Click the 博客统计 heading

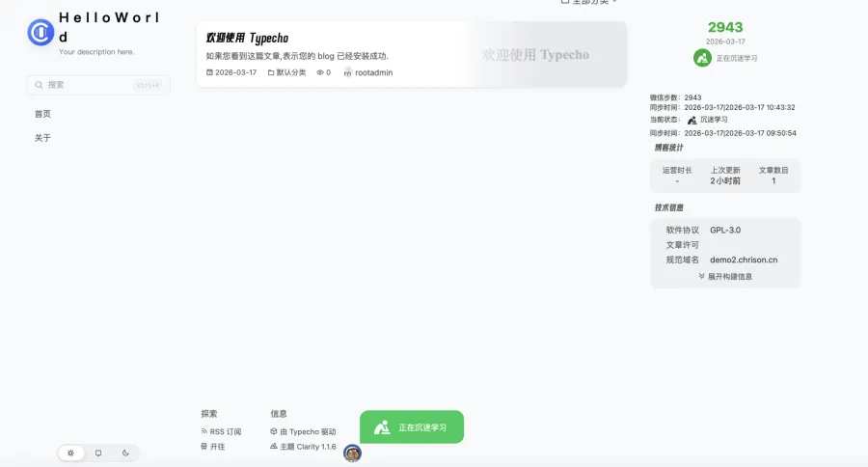pyautogui.click(x=668, y=148)
